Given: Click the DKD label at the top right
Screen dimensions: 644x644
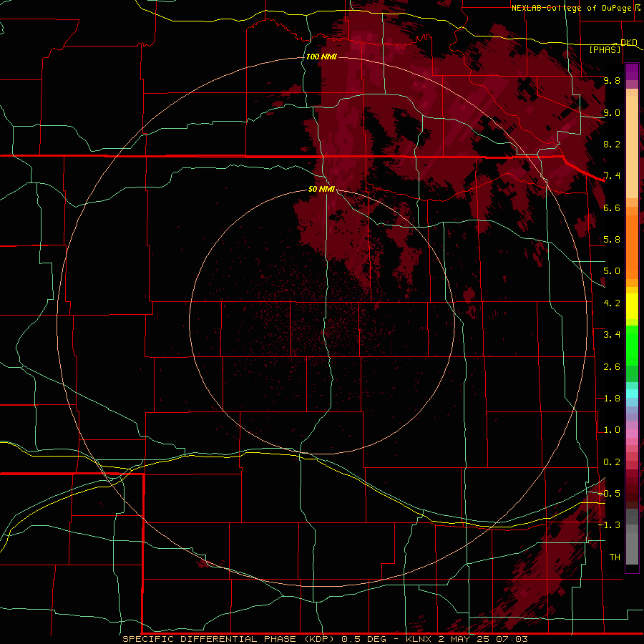Looking at the screenshot, I should click(x=629, y=42).
